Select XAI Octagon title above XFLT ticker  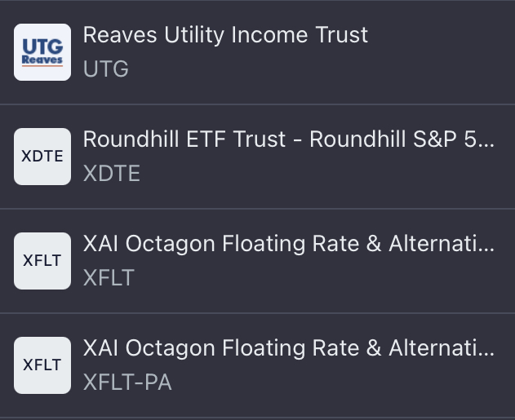coord(288,244)
